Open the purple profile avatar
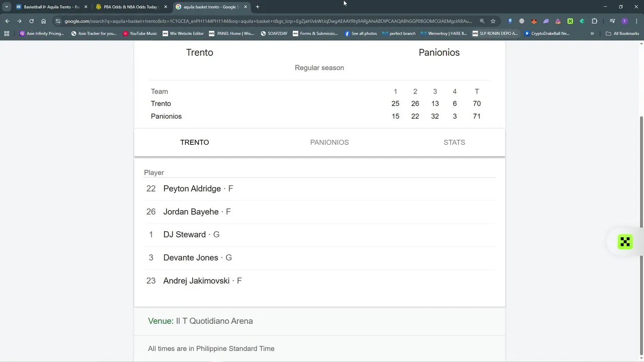 [624, 21]
